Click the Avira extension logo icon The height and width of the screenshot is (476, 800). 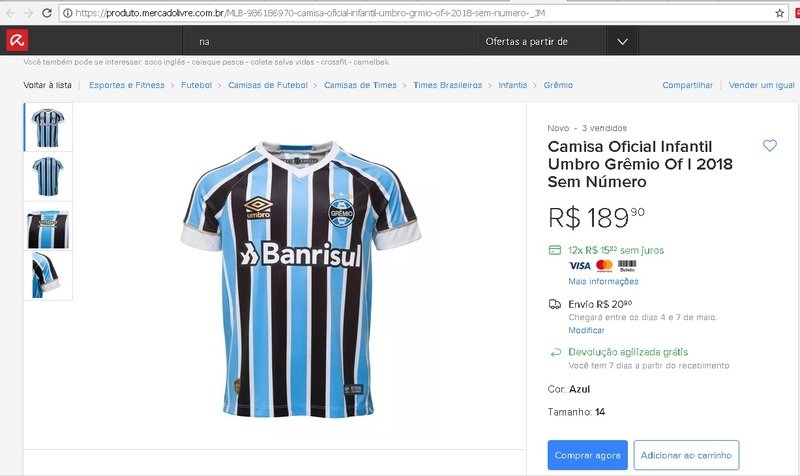(17, 41)
